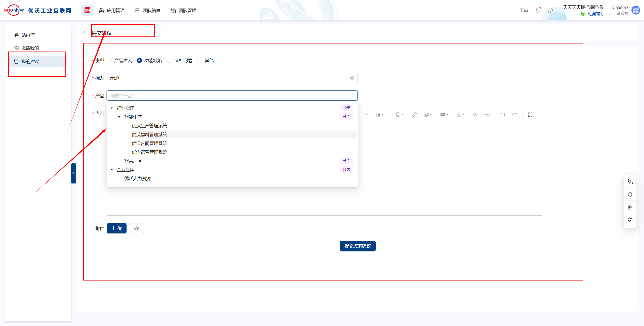Go to 站内信 in sidebar
This screenshot has width=644, height=326.
[28, 35]
